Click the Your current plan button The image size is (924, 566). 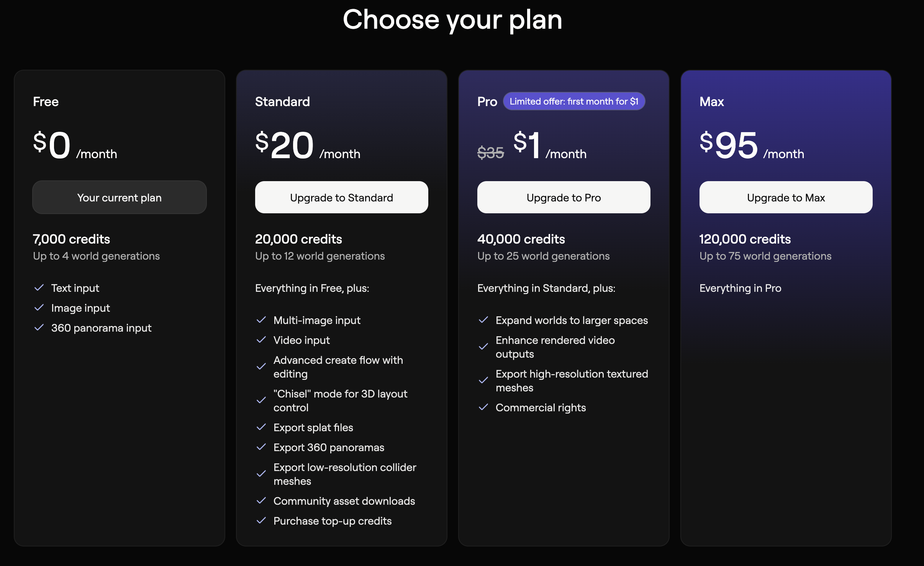pyautogui.click(x=120, y=198)
